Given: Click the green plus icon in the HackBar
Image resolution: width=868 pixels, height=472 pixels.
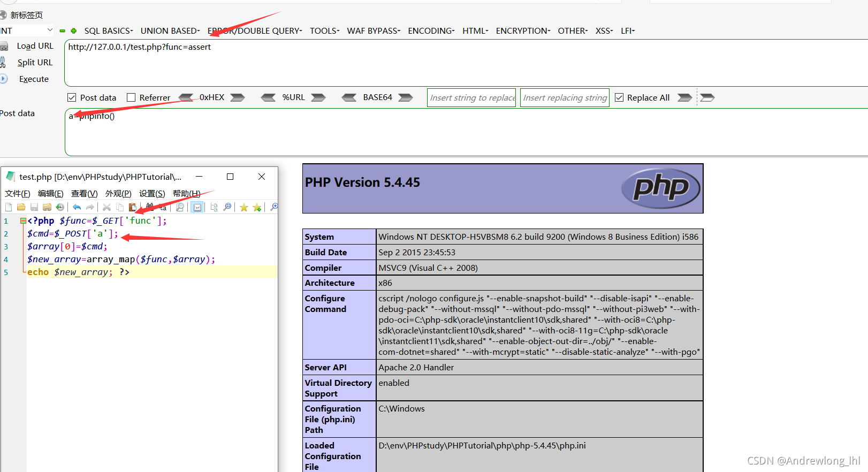Looking at the screenshot, I should coord(73,31).
